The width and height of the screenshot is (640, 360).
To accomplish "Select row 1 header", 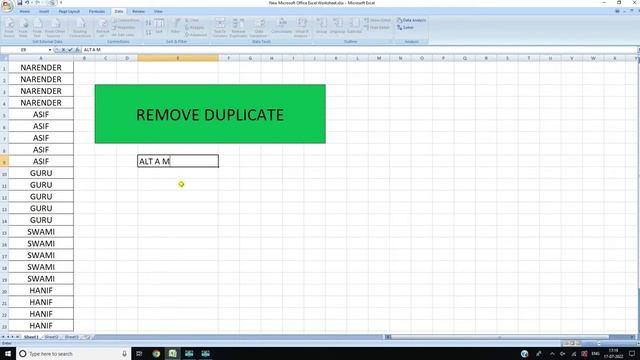I will coord(4,68).
